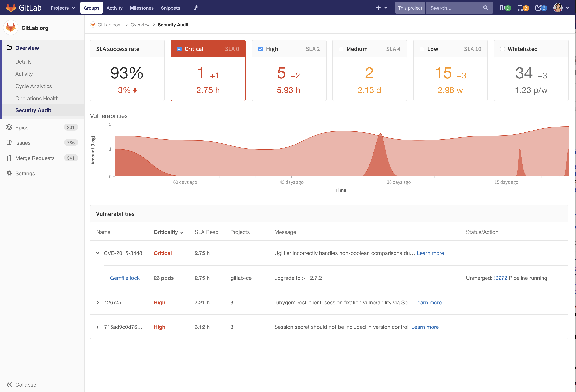Image resolution: width=576 pixels, height=392 pixels.
Task: Go to the Overview breadcrumb
Action: 140,25
